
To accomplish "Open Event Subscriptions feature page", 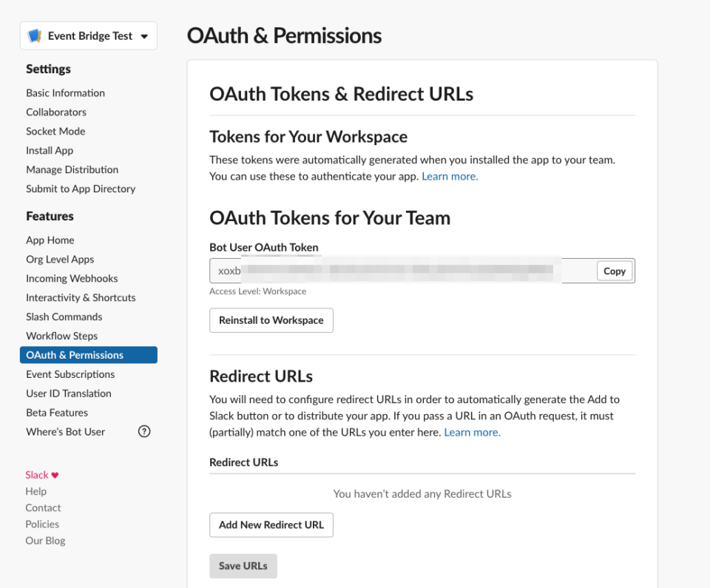I will (x=70, y=374).
